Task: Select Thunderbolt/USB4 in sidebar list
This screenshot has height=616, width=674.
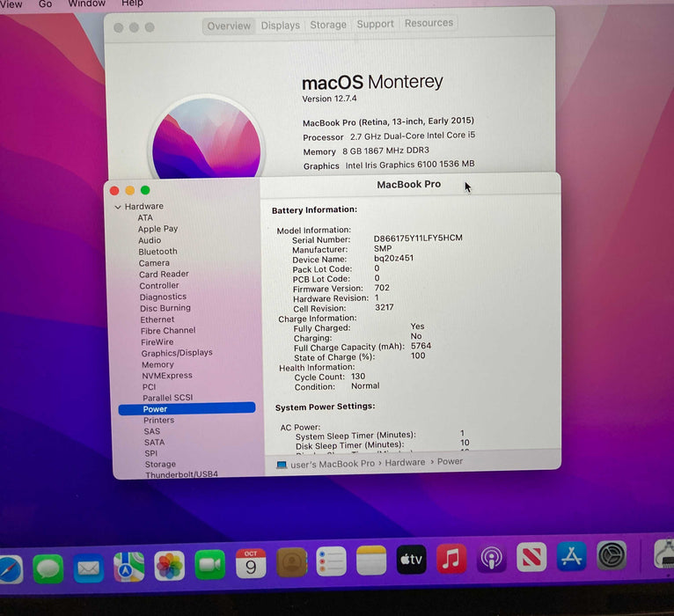Action: coord(181,474)
